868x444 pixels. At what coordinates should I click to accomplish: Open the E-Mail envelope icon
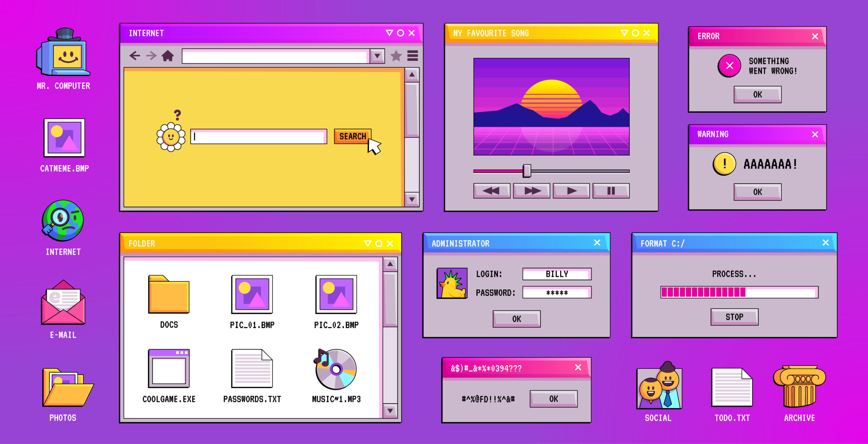(63, 302)
